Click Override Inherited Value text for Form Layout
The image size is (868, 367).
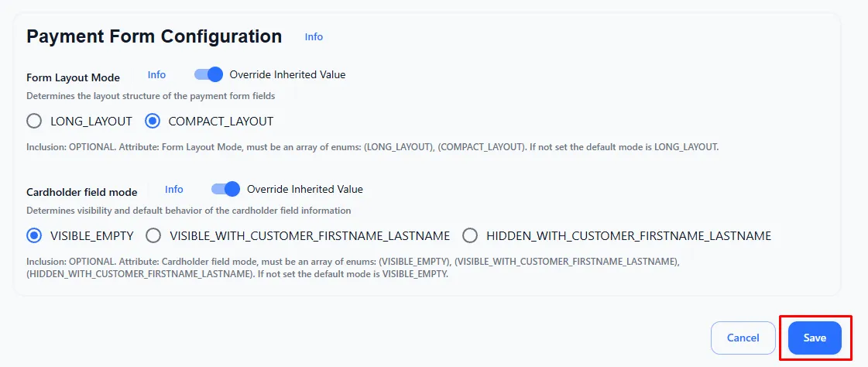[287, 75]
